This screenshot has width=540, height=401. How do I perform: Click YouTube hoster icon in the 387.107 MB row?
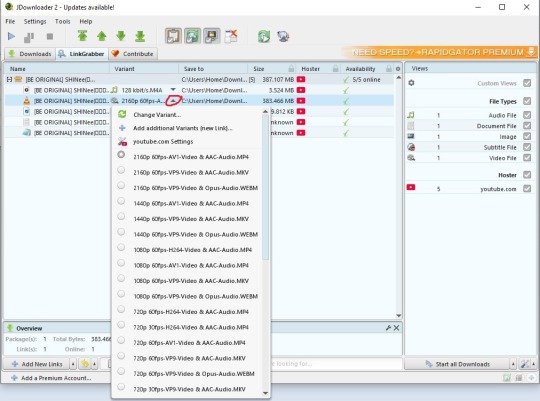click(301, 80)
